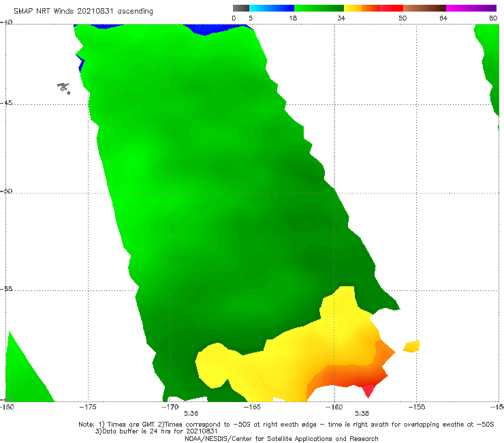The image size is (504, 443).
Task: Click the longitude label "-175"
Action: (88, 407)
